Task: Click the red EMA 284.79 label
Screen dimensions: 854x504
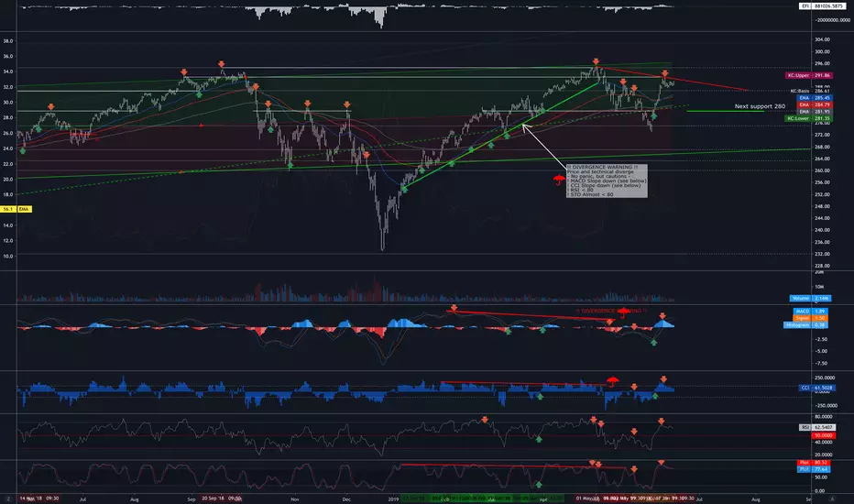Action: [x=815, y=104]
